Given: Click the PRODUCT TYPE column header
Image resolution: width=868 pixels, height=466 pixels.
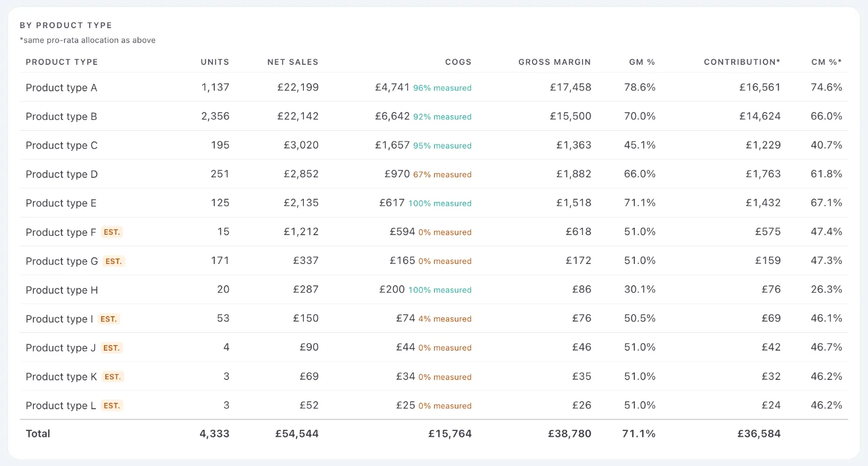Looking at the screenshot, I should click(x=61, y=62).
